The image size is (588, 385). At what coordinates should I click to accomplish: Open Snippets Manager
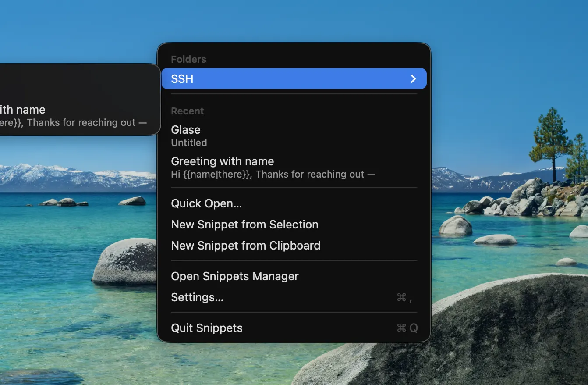click(294, 276)
